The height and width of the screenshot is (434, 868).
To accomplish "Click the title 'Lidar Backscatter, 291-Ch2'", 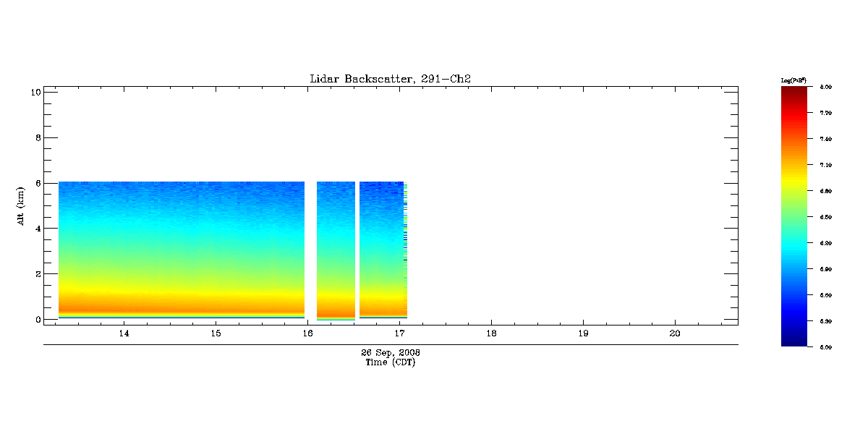I will click(391, 79).
